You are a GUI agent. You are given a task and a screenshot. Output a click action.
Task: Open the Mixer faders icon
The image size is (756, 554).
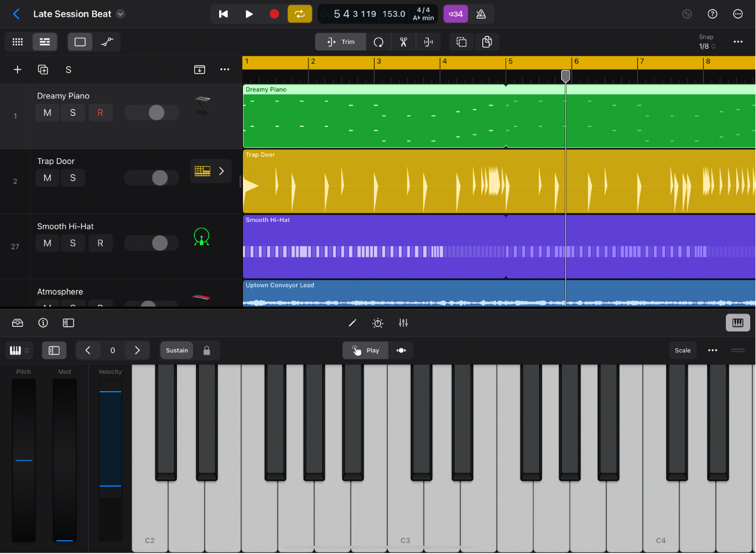[x=403, y=323]
